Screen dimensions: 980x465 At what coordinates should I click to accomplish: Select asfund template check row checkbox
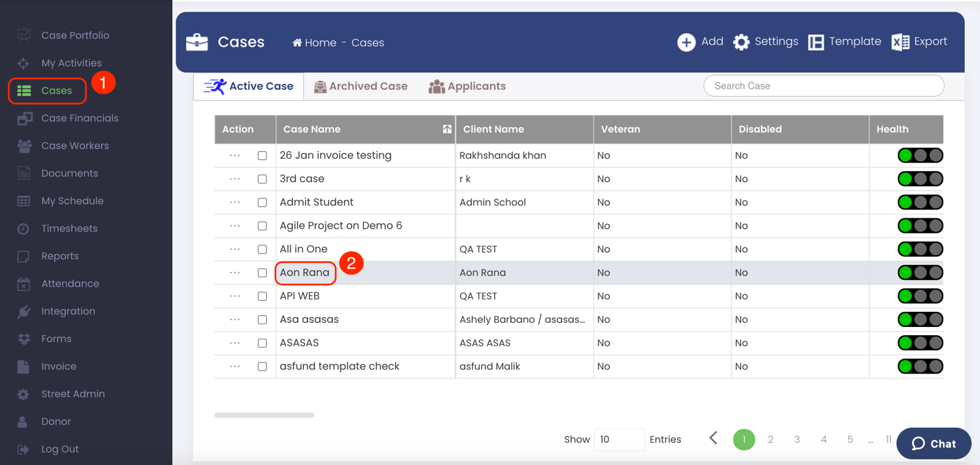pyautogui.click(x=262, y=367)
